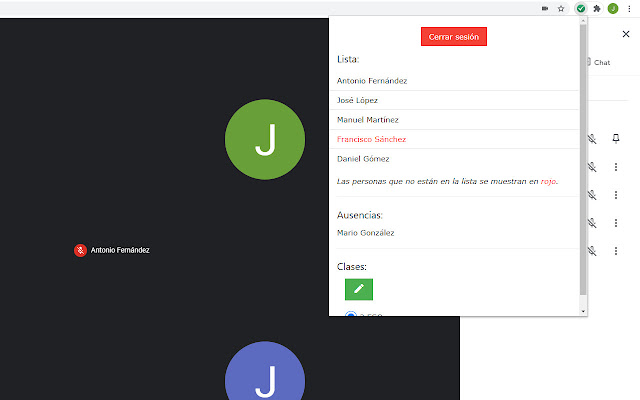The width and height of the screenshot is (640, 400).
Task: Click the red muted mic icon by Antonio Fernández
Action: coord(80,250)
